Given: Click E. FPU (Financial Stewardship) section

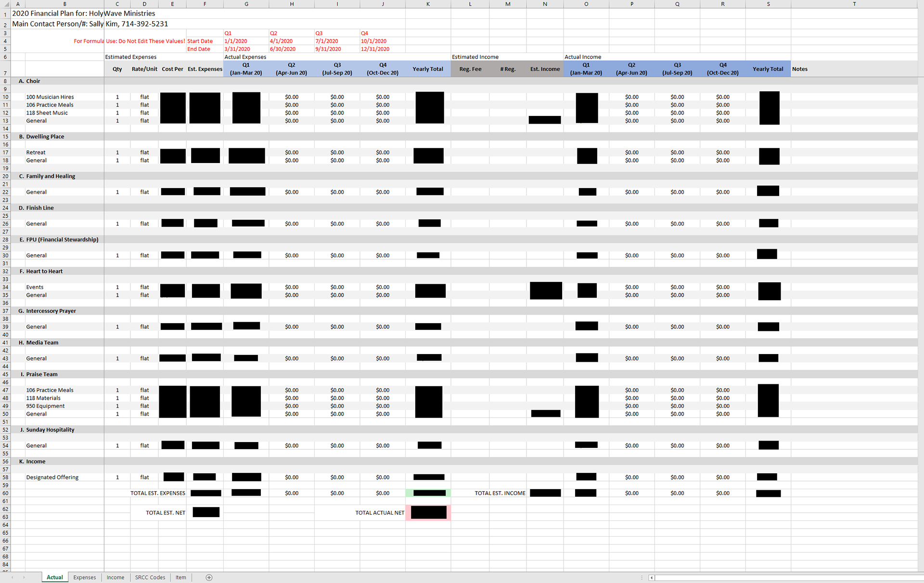Looking at the screenshot, I should (59, 240).
